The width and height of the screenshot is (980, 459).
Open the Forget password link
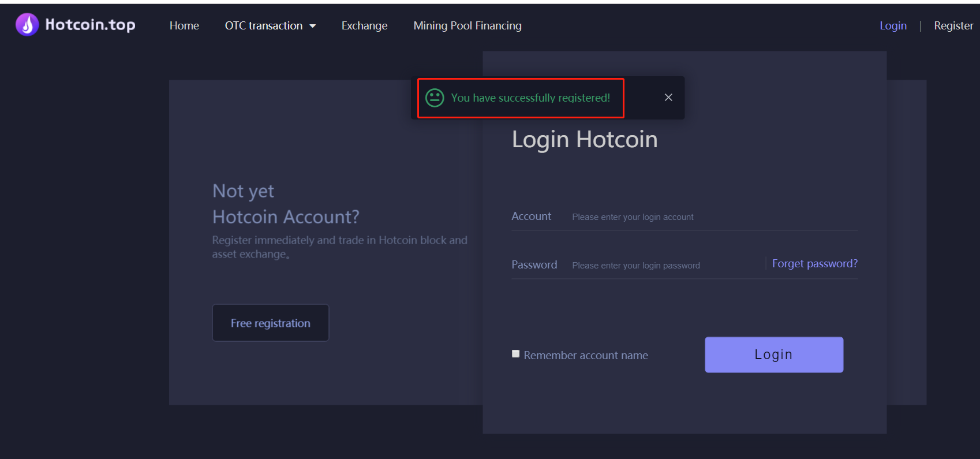coord(814,263)
